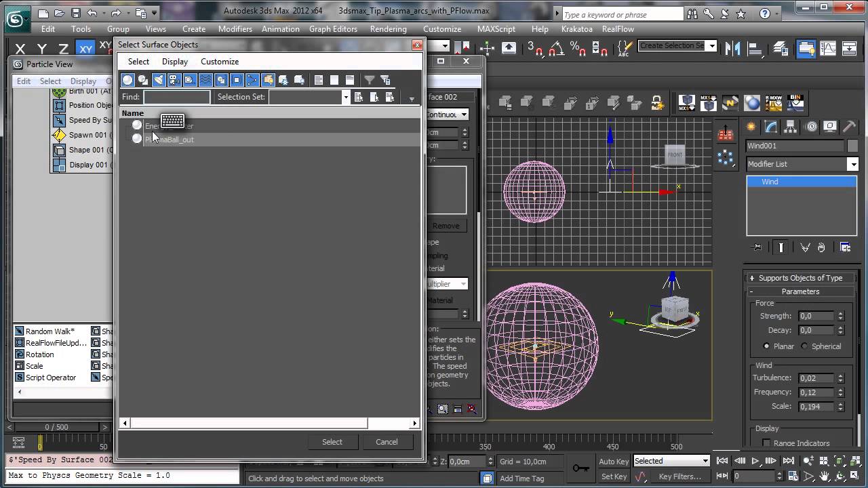868x488 pixels.
Task: Open the Hierarchy command panel tab
Action: (x=791, y=127)
